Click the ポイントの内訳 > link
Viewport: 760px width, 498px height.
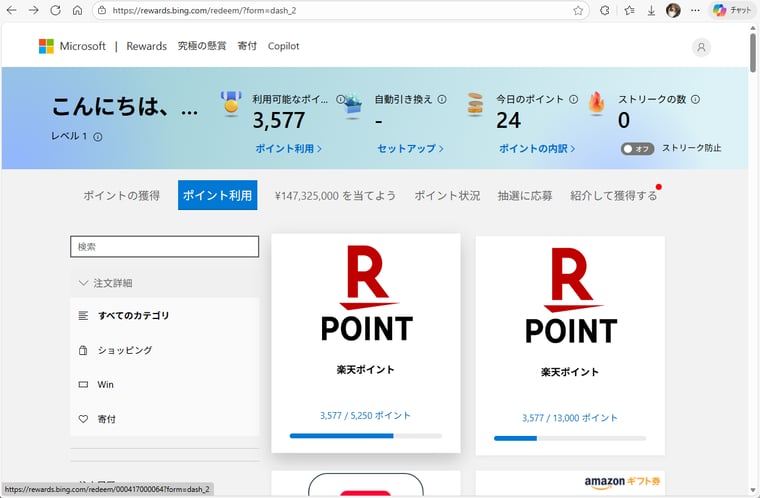pyautogui.click(x=537, y=149)
